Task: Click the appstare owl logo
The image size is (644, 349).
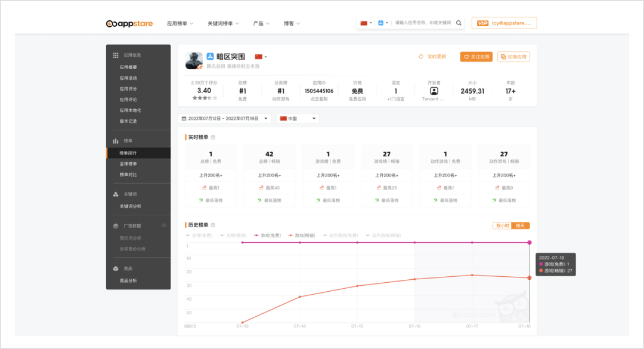Action: click(x=111, y=23)
